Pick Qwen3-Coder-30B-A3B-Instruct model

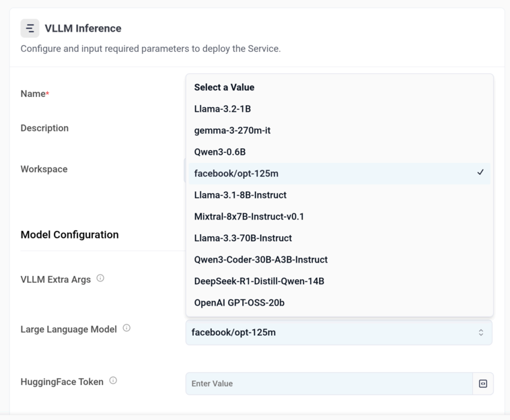click(340, 259)
